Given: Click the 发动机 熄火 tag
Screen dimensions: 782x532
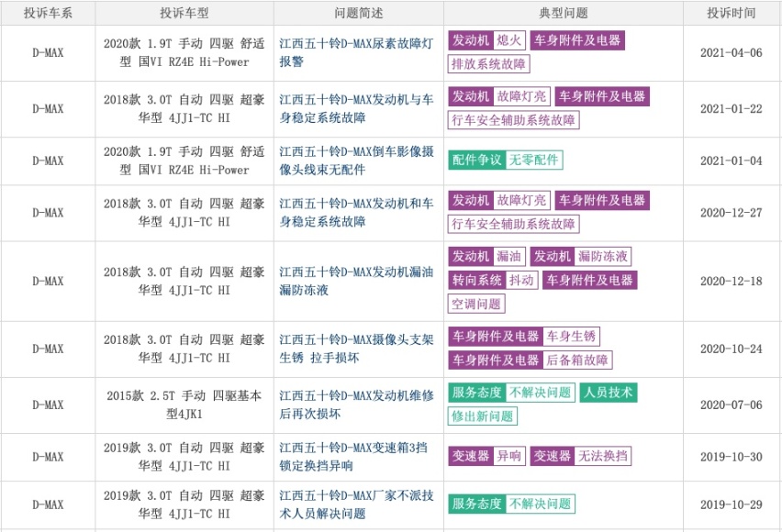Looking at the screenshot, I should click(486, 40).
